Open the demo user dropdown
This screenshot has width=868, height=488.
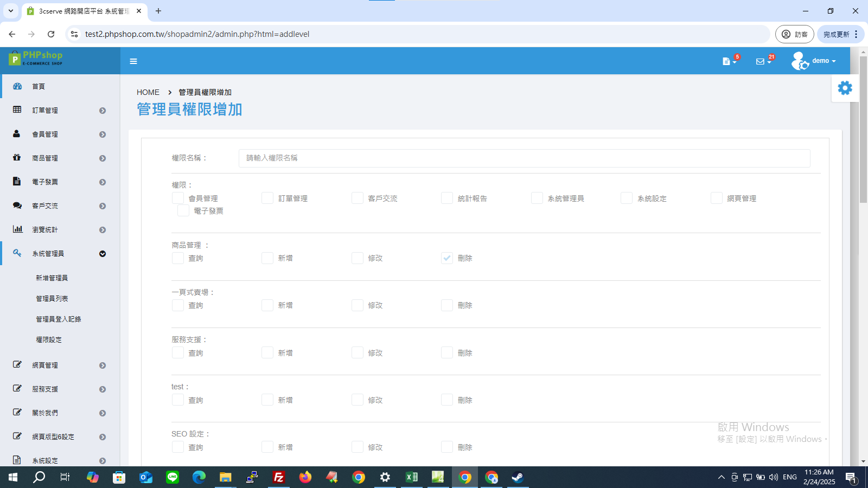pos(814,61)
